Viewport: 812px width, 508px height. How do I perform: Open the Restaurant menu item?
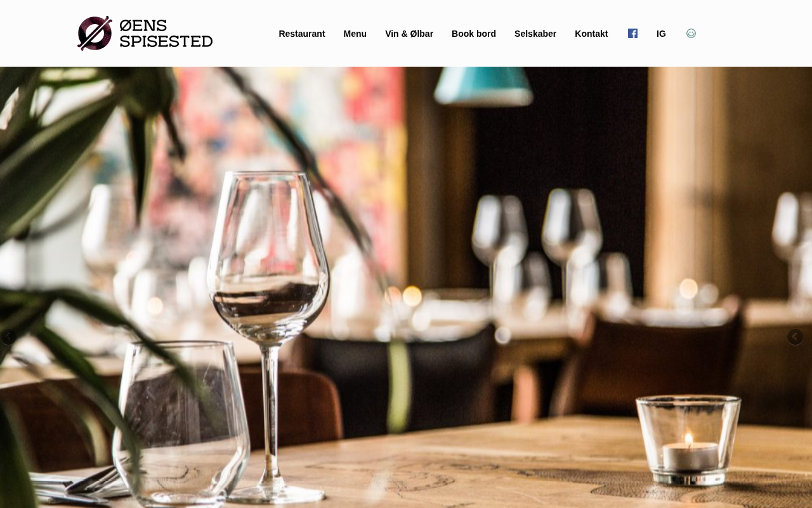pyautogui.click(x=302, y=34)
